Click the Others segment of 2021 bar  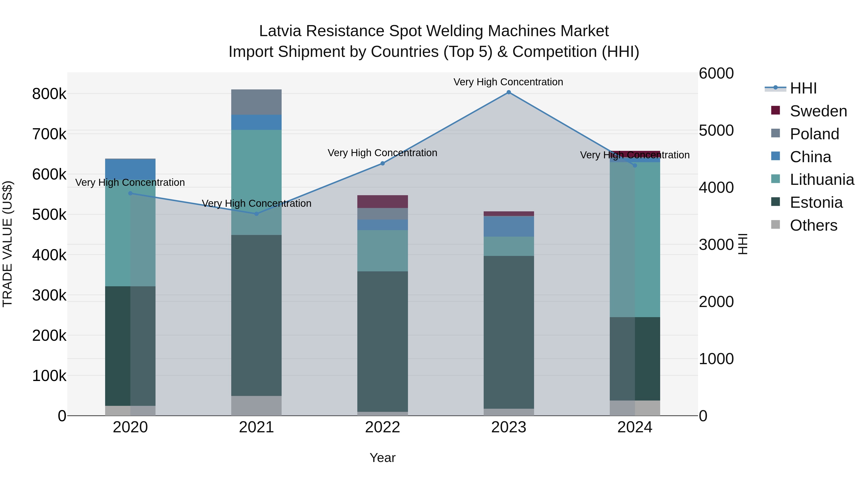pos(257,406)
